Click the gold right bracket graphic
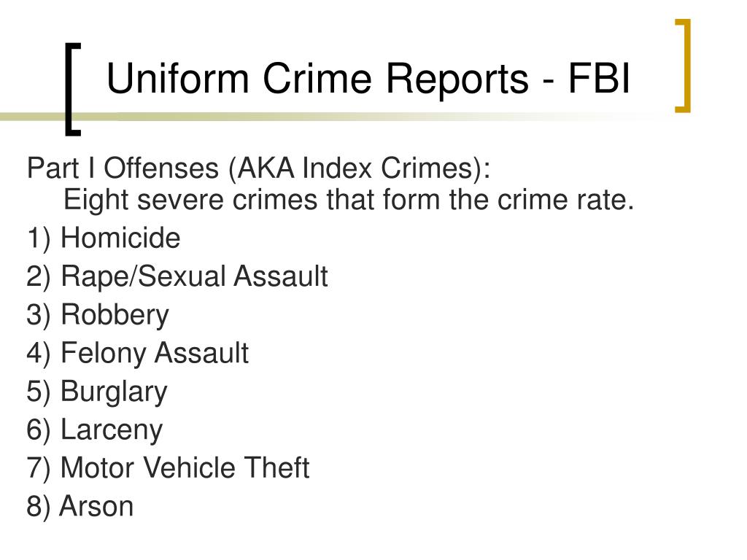 [683, 66]
